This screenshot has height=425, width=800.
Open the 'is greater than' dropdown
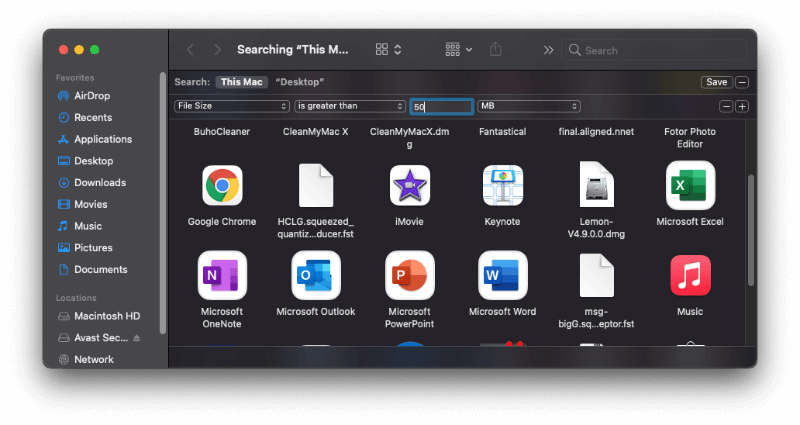(x=350, y=106)
